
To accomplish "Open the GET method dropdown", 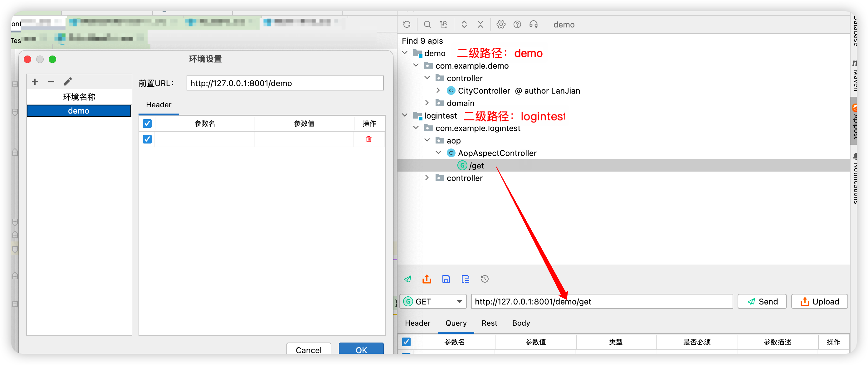I will point(433,301).
